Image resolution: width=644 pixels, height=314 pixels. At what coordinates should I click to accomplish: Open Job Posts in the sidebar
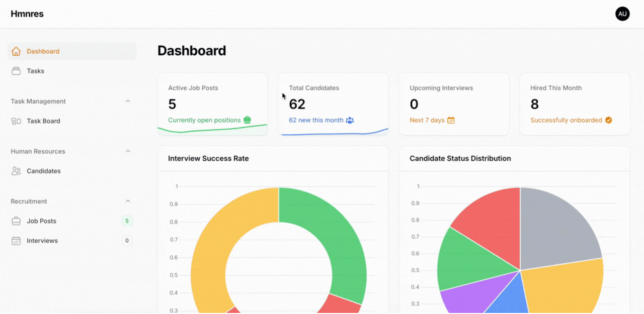pyautogui.click(x=72, y=221)
